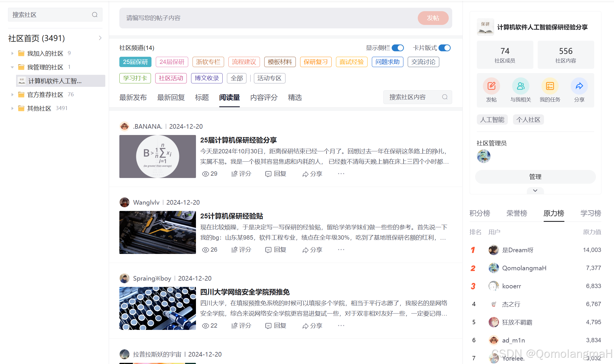Click the 分享 share icon in right panel
The height and width of the screenshot is (364, 614).
(x=579, y=86)
